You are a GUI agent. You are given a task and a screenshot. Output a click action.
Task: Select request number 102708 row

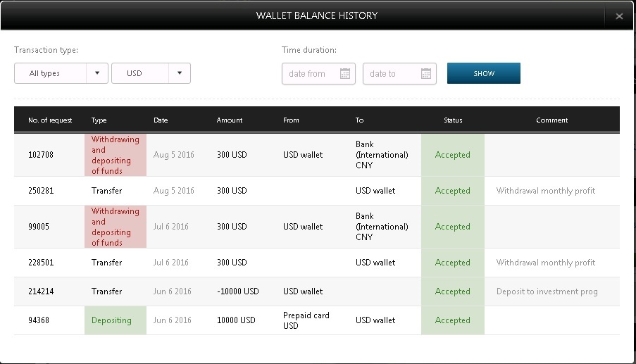tap(41, 155)
